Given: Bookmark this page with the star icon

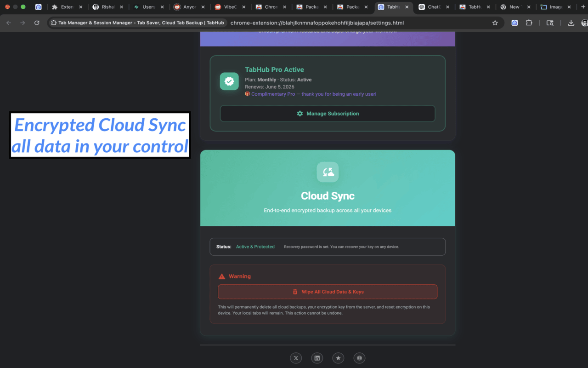Looking at the screenshot, I should (495, 23).
